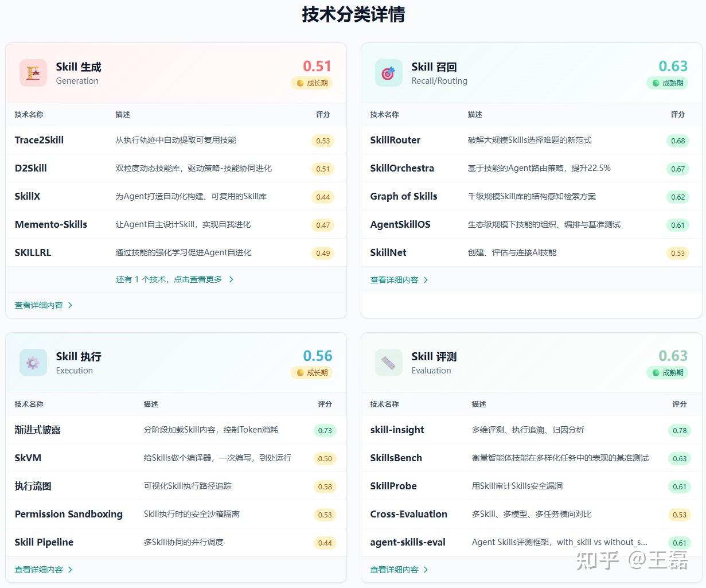The image size is (706, 588).
Task: Click the 技术分类详情 page heading
Action: click(x=353, y=14)
